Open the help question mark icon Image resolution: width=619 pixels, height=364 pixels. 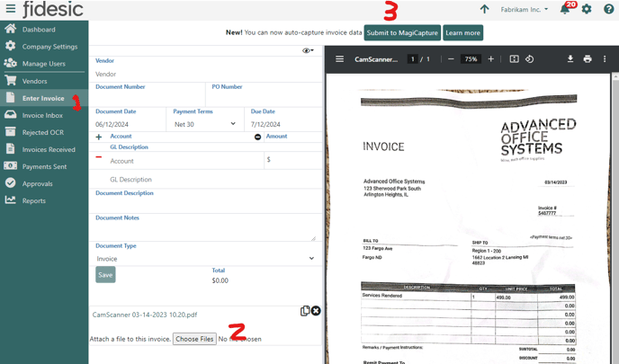point(608,9)
